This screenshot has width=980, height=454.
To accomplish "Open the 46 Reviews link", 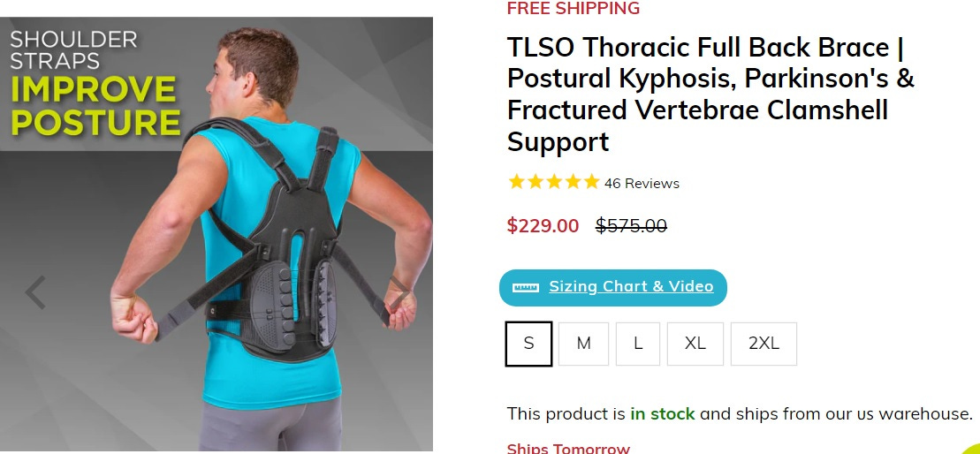I will (642, 184).
